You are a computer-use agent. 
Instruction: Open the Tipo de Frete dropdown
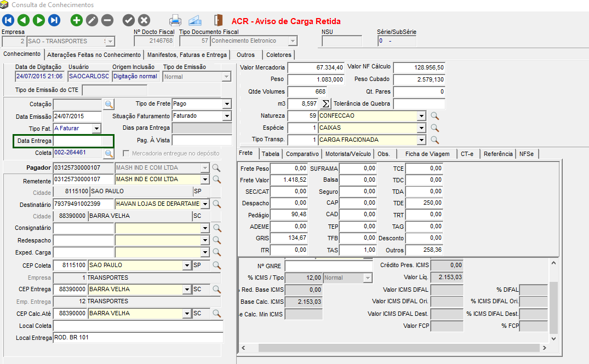coord(227,104)
